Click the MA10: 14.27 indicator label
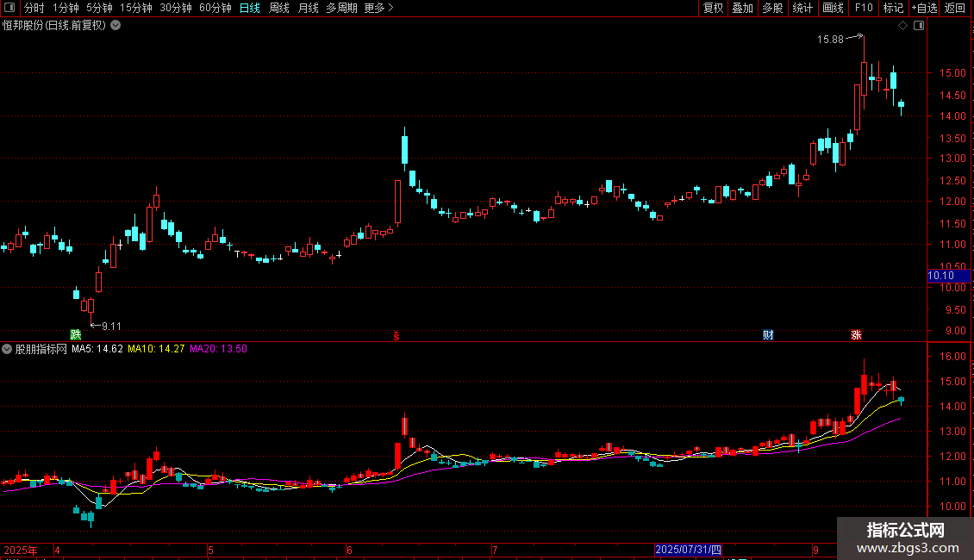The height and width of the screenshot is (560, 974). 156,349
